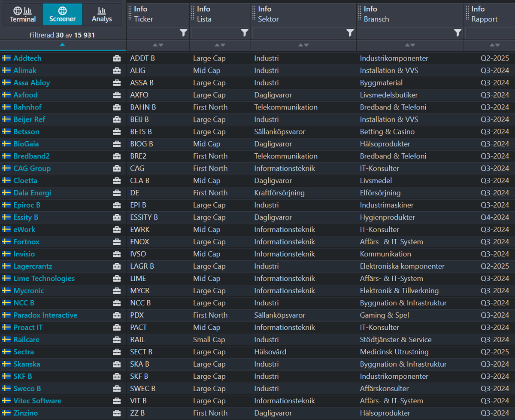Open the Assa Abloy company link
The height and width of the screenshot is (420, 515).
coord(32,83)
